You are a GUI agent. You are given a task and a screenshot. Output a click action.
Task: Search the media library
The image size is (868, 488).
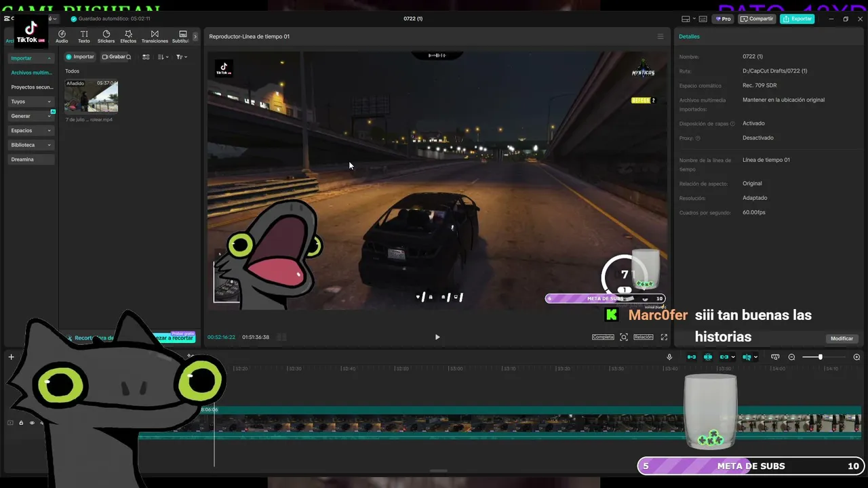pyautogui.click(x=129, y=57)
